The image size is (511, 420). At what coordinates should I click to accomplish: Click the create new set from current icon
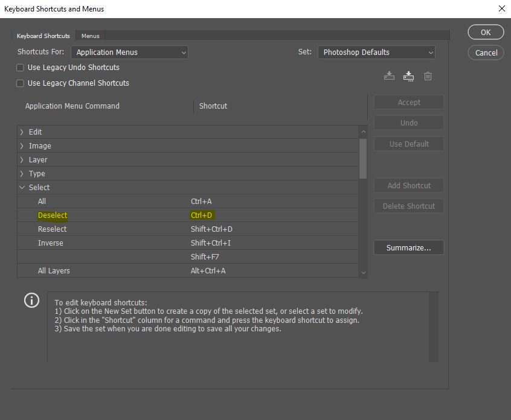[x=408, y=76]
